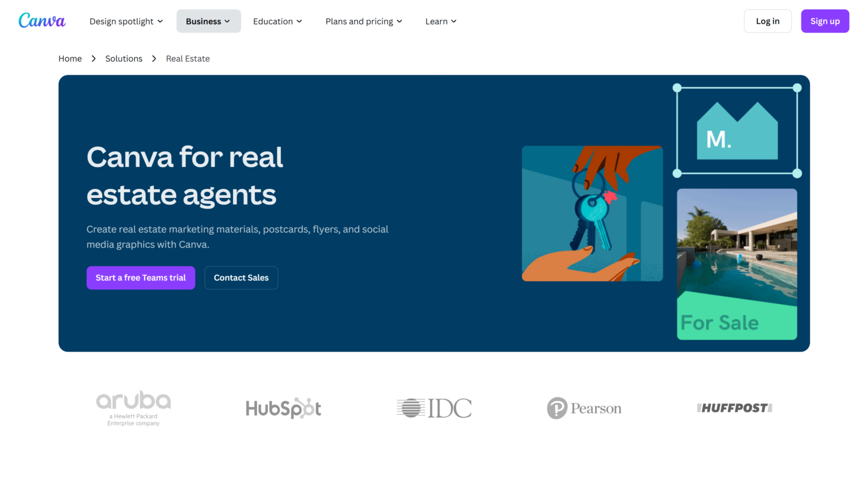Click the Canva logo
868x485 pixels.
tap(42, 21)
